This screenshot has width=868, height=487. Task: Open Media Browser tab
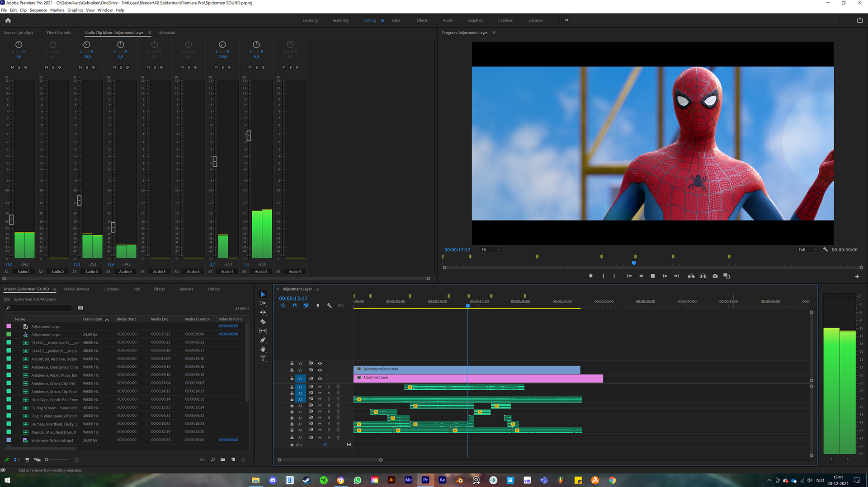tap(76, 289)
